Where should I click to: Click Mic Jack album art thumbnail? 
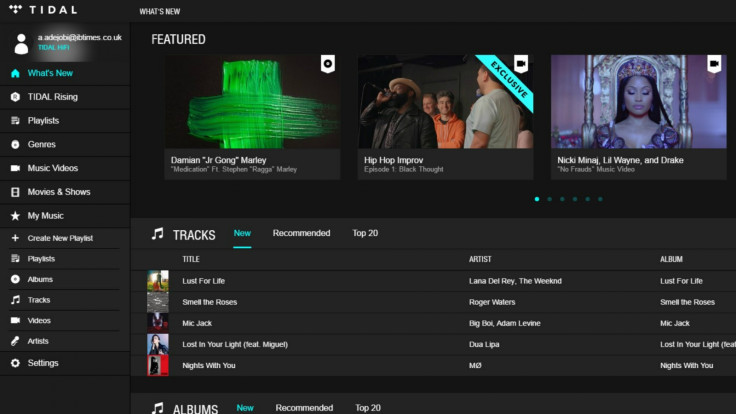[158, 323]
